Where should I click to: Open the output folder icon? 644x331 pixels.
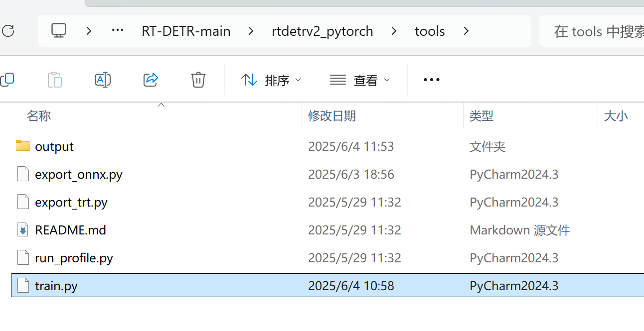tap(22, 146)
